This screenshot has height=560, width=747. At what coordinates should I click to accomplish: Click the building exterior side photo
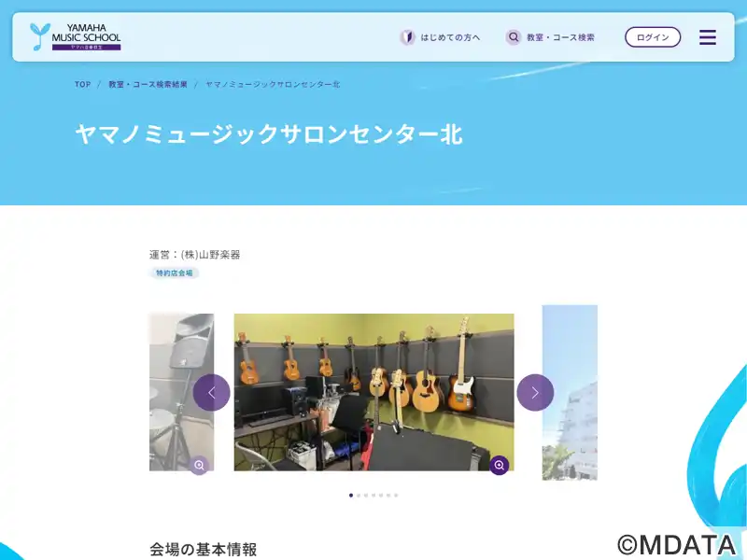click(570, 392)
